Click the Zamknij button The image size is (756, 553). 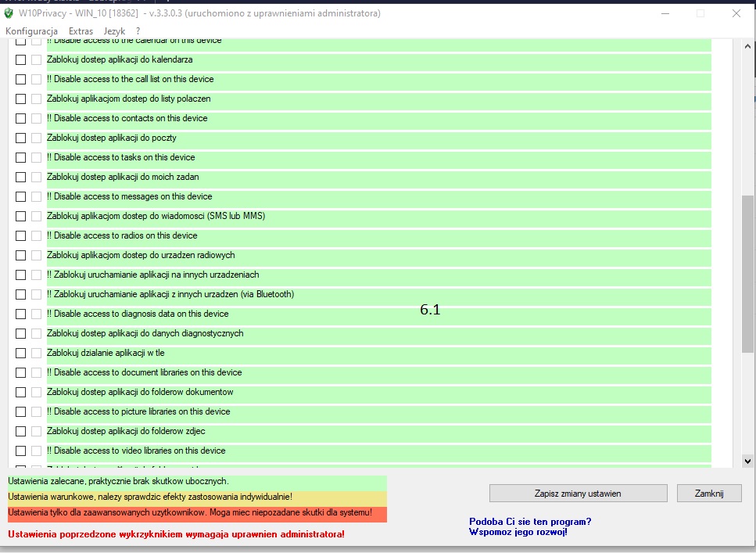tap(709, 494)
